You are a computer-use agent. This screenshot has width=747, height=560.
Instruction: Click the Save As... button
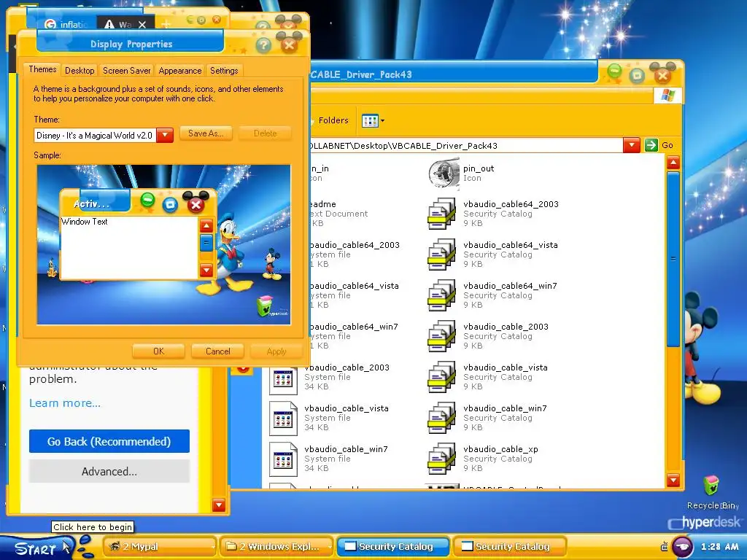[x=206, y=133]
